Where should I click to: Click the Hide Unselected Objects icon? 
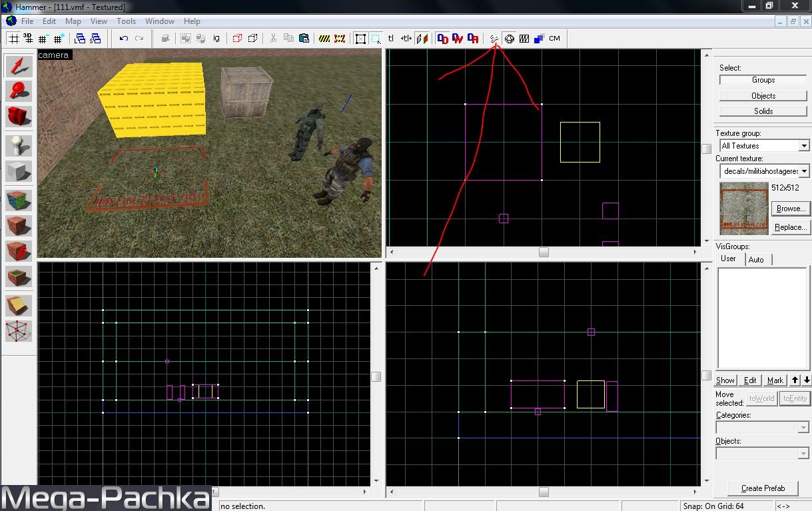[252, 39]
